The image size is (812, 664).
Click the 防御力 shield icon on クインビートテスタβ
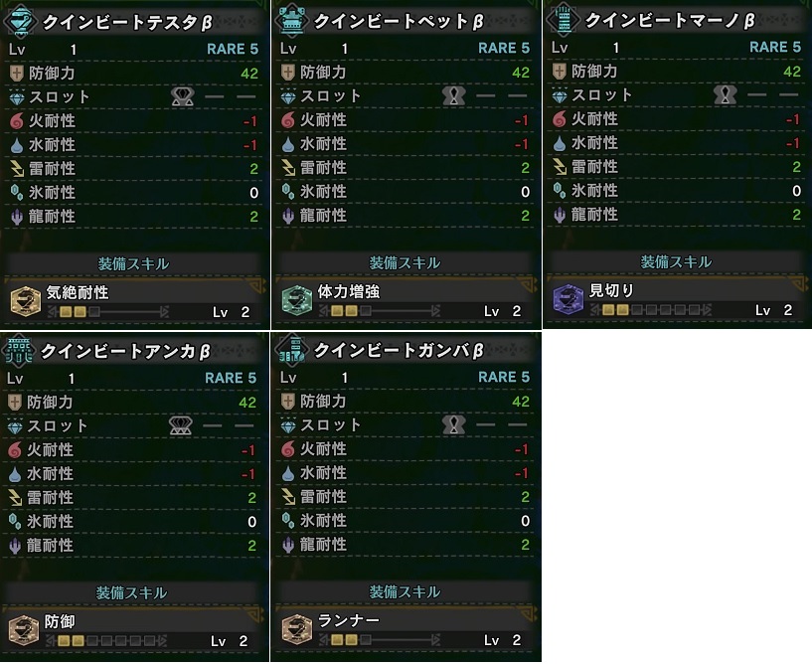pyautogui.click(x=17, y=73)
